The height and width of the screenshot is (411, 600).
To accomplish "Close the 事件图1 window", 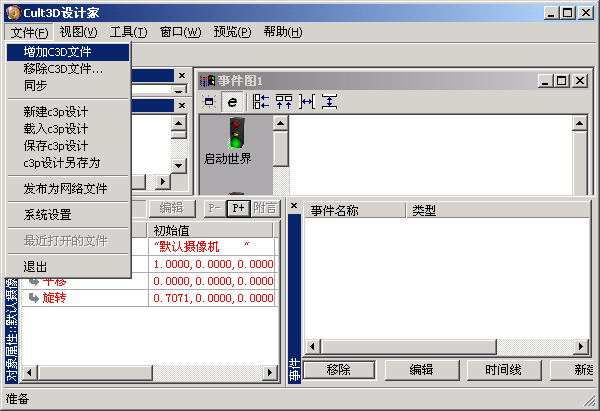I will pyautogui.click(x=580, y=81).
